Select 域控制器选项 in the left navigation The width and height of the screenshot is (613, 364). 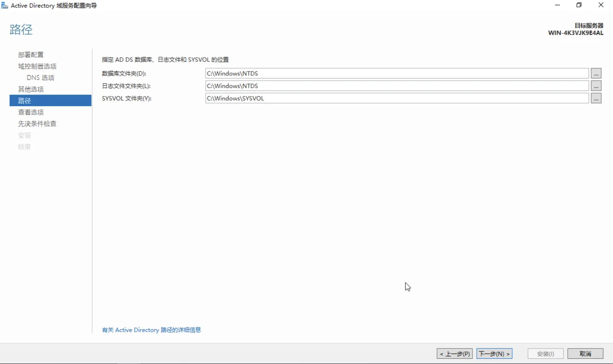[x=37, y=66]
